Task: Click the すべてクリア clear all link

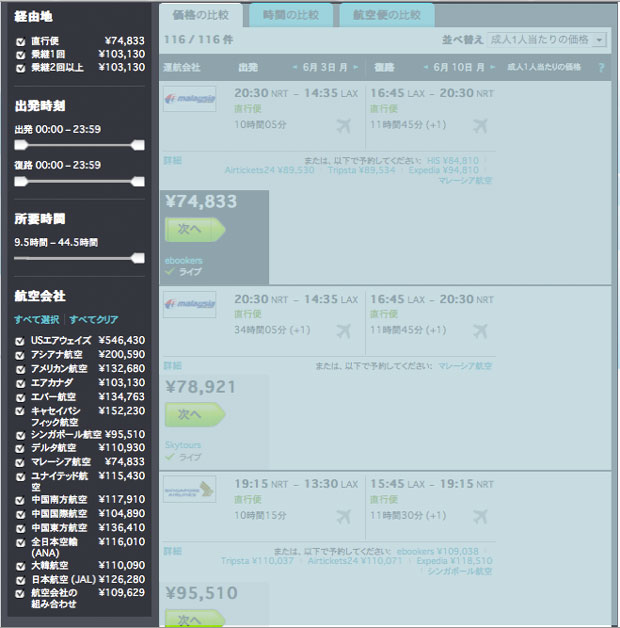Action: [94, 320]
